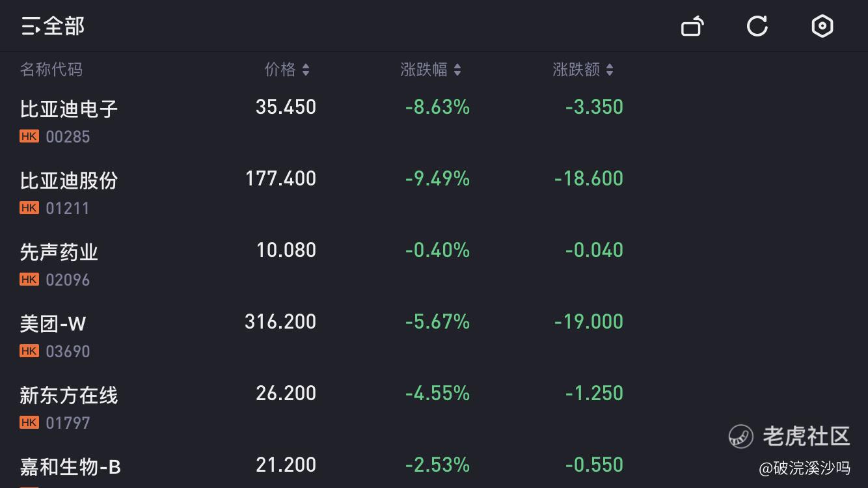
Task: Tap the HK badge beside 03690
Action: click(x=29, y=351)
